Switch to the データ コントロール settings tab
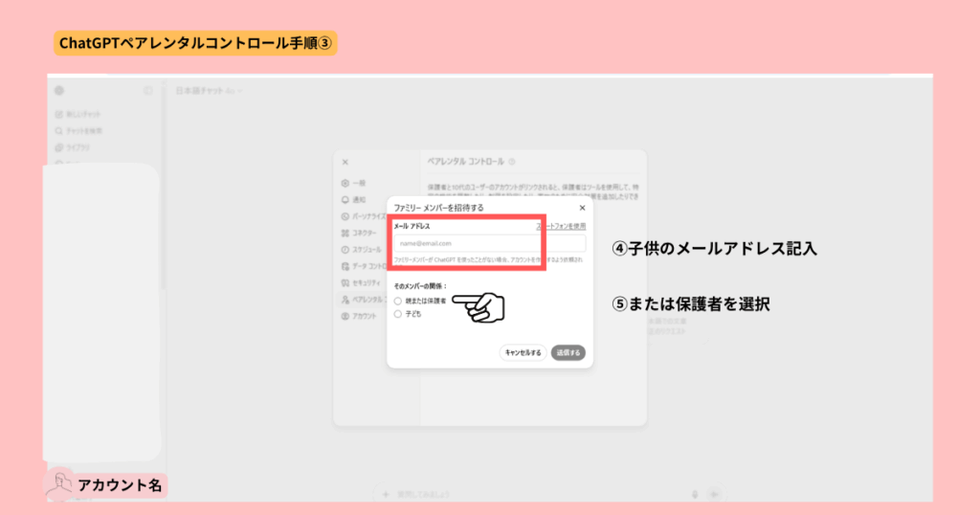Viewport: 980px width, 515px height. (x=363, y=266)
